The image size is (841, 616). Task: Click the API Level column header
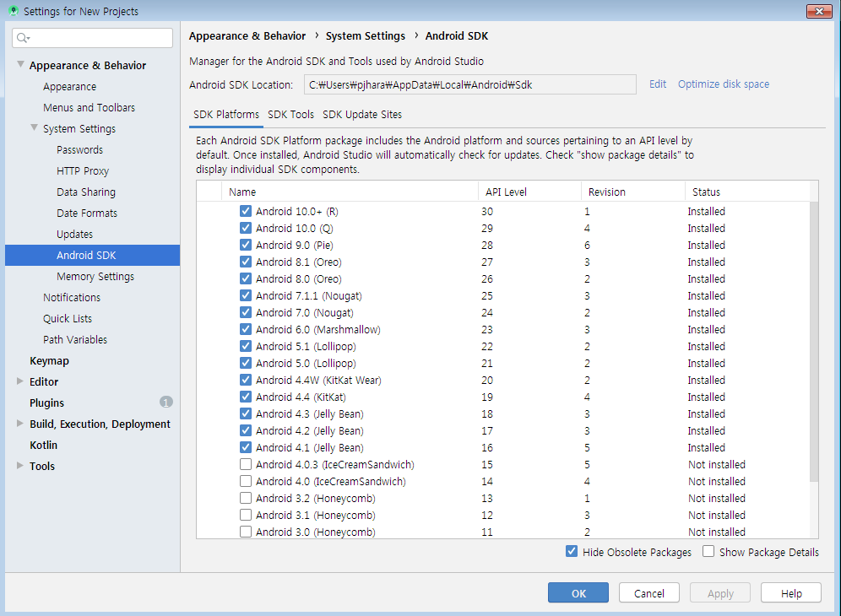click(x=529, y=192)
